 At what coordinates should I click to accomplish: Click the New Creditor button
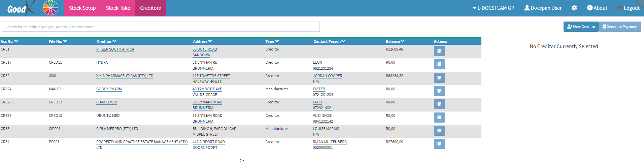[581, 27]
